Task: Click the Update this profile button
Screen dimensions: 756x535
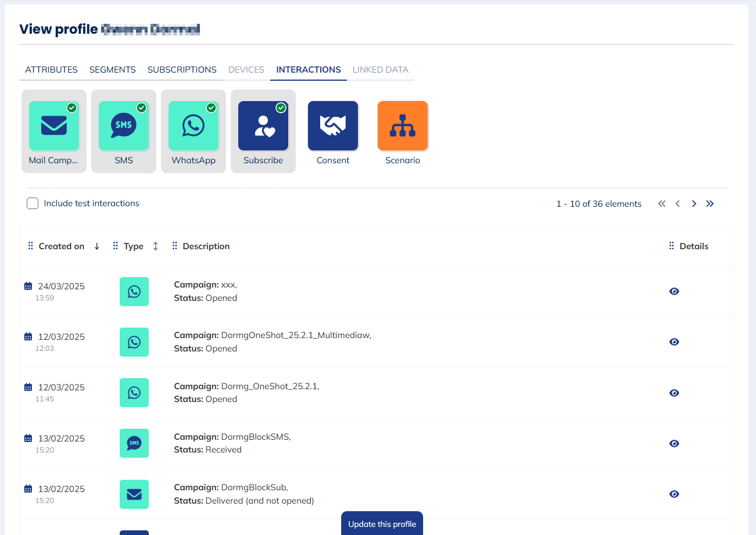Action: (382, 524)
